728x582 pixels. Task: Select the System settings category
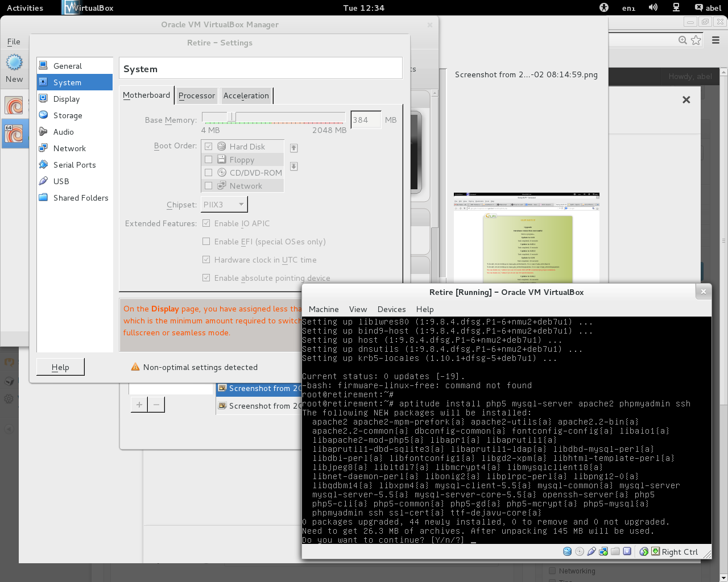point(75,82)
